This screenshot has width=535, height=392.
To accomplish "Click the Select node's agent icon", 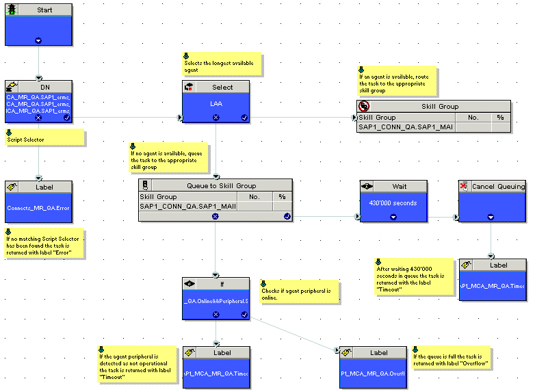I will 189,87.
